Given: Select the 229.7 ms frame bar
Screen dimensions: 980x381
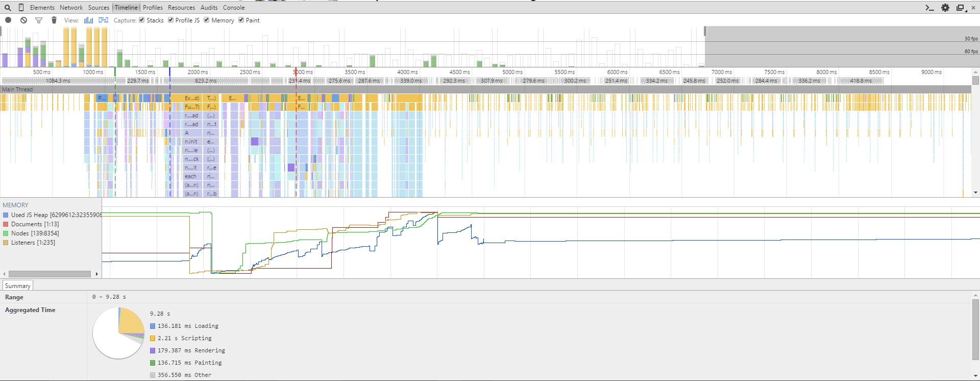Looking at the screenshot, I should (138, 81).
